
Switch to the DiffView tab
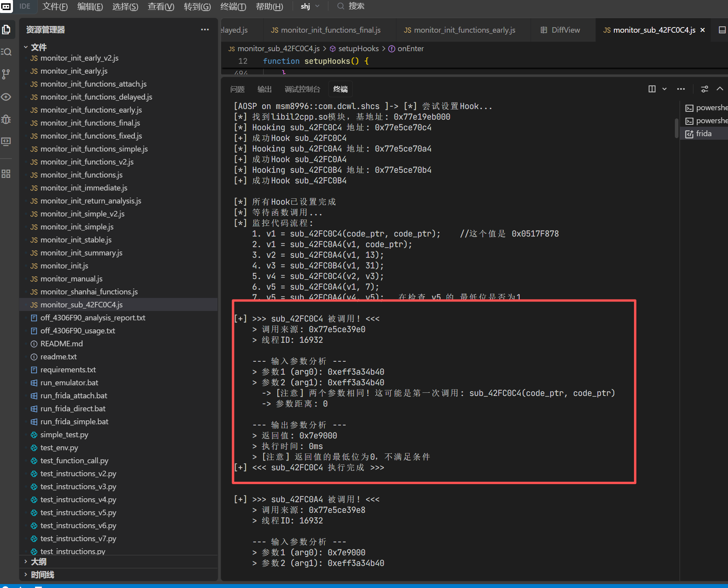click(x=560, y=30)
